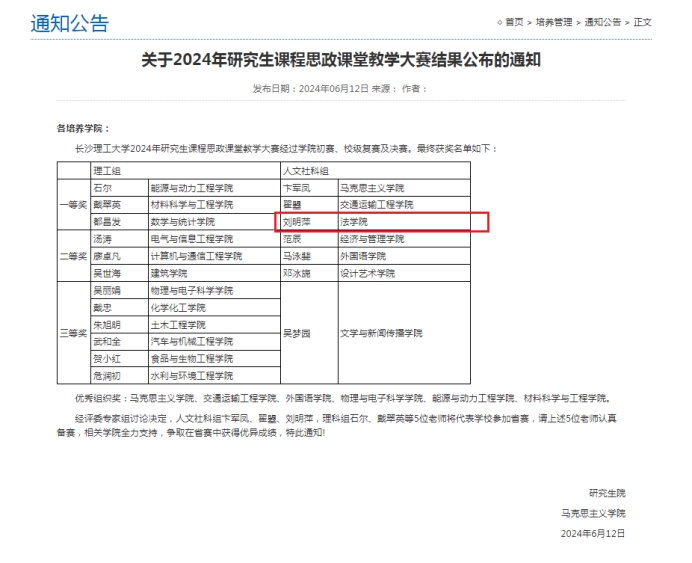The image size is (692, 563).
Task: Click the 通知公告 section heading
Action: [70, 23]
